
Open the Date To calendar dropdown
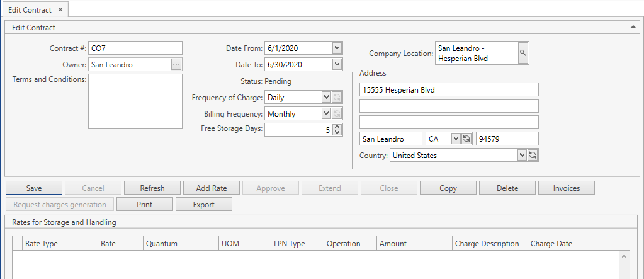[x=337, y=64]
